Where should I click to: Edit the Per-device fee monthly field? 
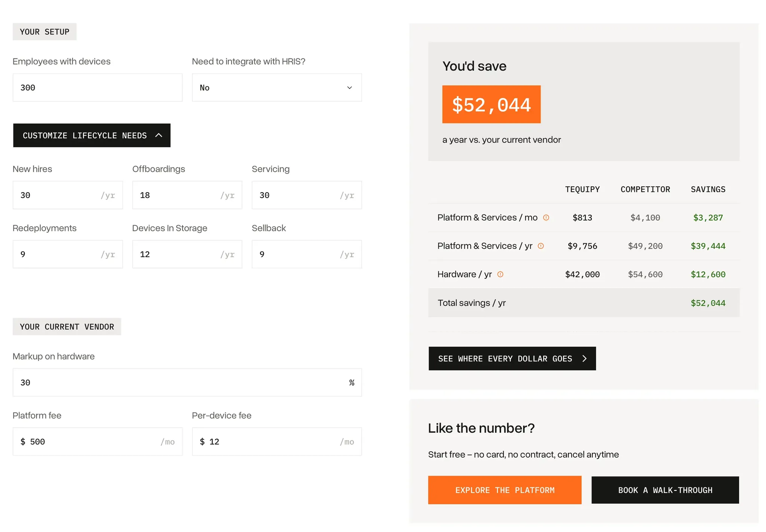277,441
